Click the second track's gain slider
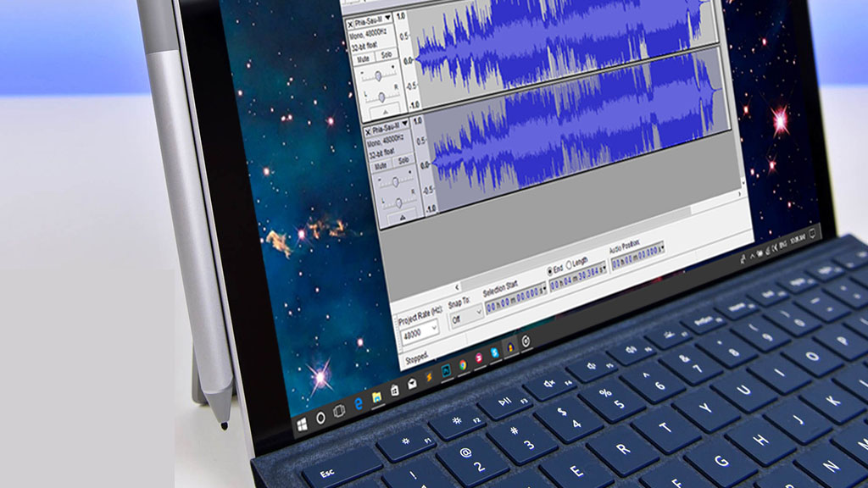The image size is (868, 488). pyautogui.click(x=395, y=181)
